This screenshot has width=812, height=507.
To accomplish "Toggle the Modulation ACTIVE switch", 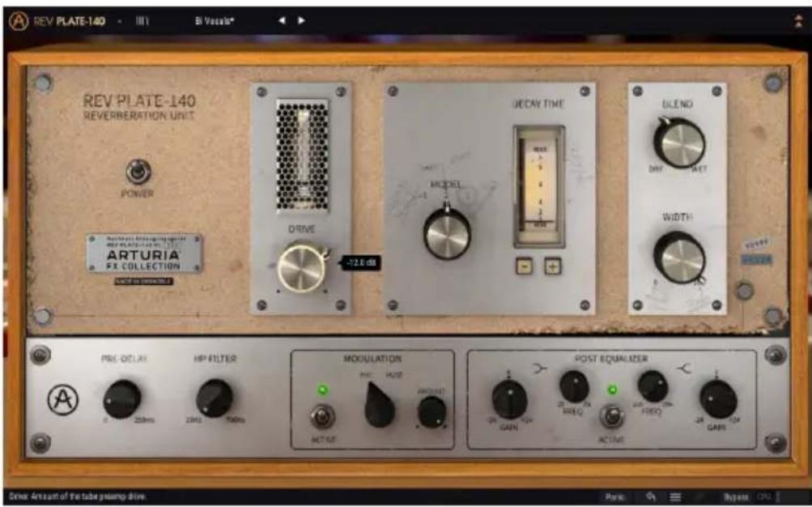I will point(322,416).
